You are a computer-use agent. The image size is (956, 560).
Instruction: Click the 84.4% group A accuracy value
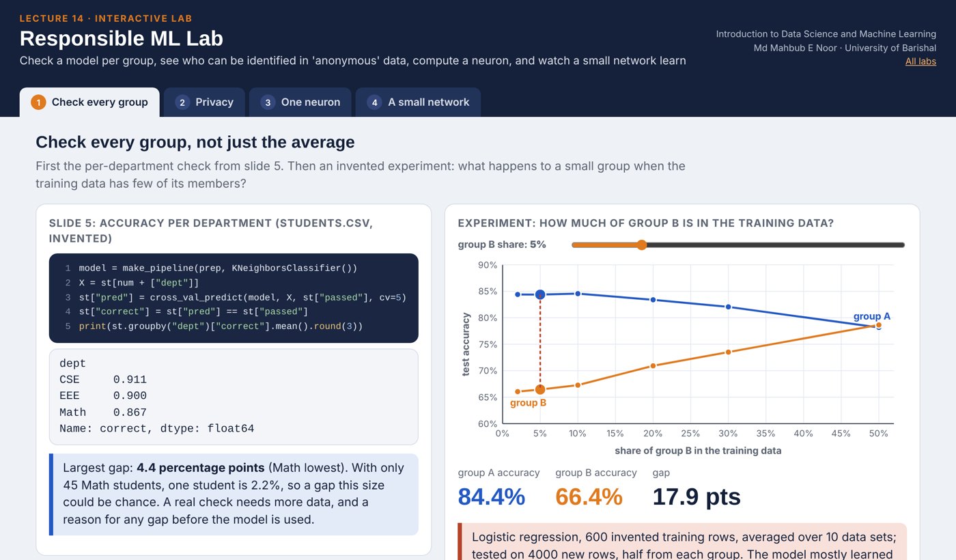tap(491, 496)
